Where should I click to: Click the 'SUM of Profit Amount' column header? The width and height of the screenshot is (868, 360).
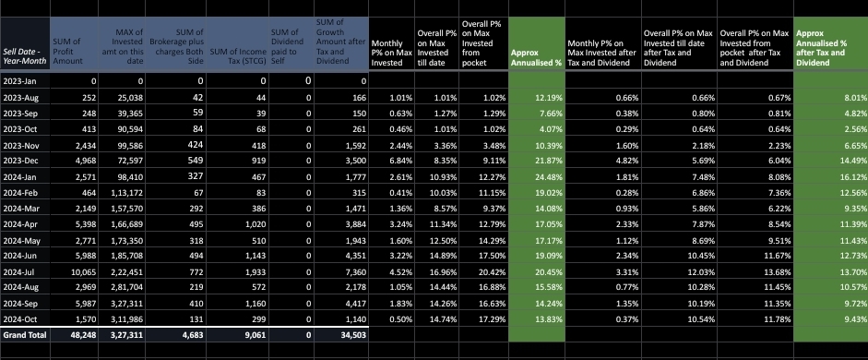[74, 43]
